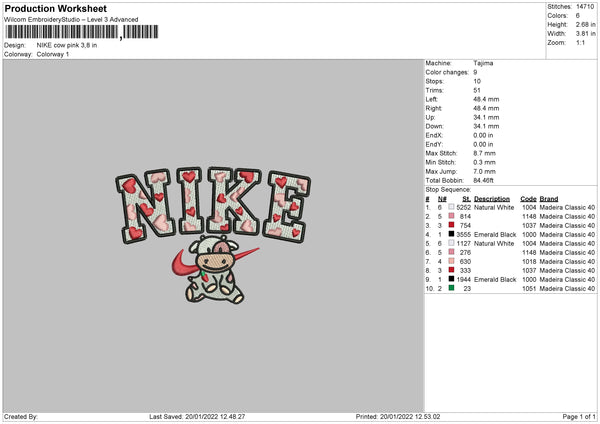Screen dimensions: 600x424
Task: Select the 'Page 1 of 1' indicator
Action: click(x=579, y=416)
